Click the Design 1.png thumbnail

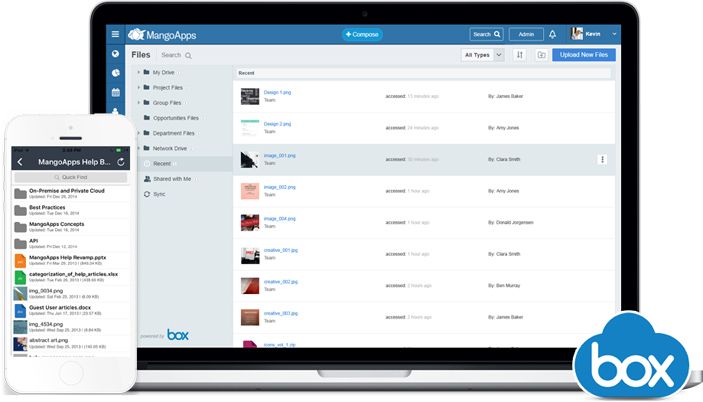point(250,96)
